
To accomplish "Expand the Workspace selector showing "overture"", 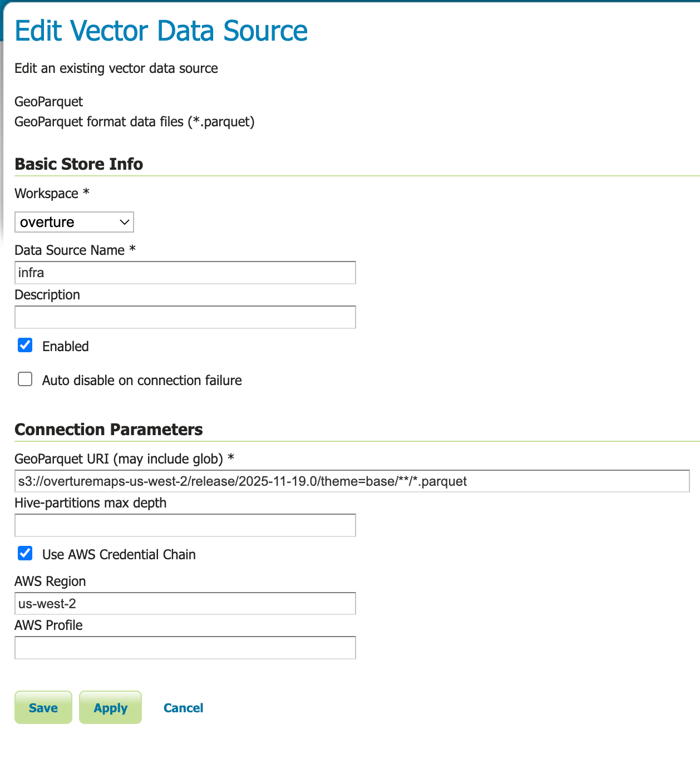I will coord(74,222).
